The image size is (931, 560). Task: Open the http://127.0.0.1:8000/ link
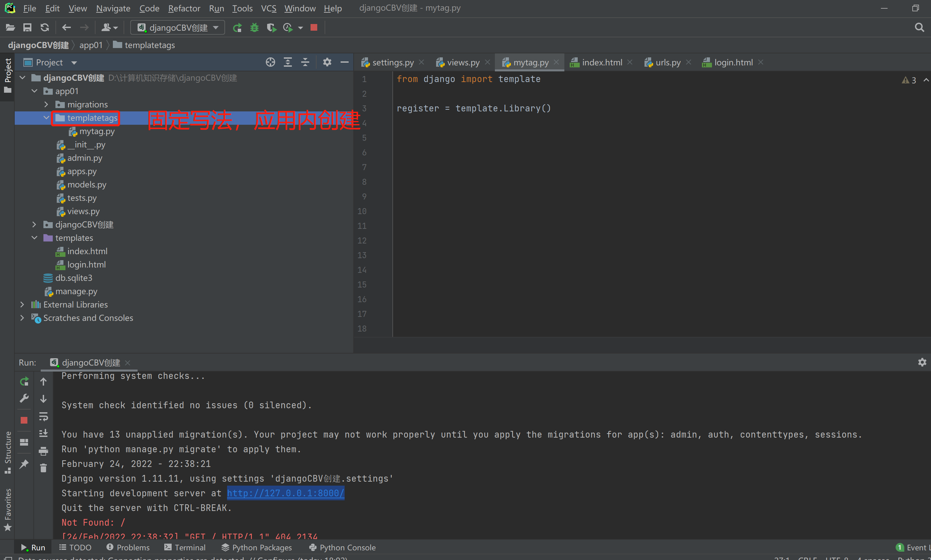[285, 493]
